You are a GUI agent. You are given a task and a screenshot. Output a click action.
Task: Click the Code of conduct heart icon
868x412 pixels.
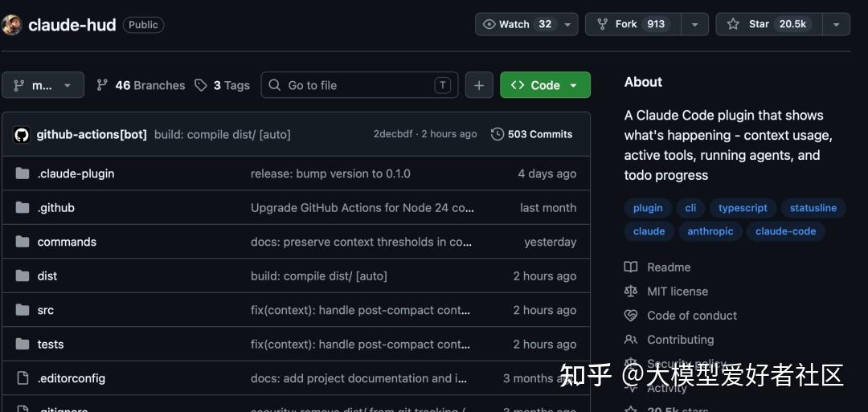click(x=631, y=316)
